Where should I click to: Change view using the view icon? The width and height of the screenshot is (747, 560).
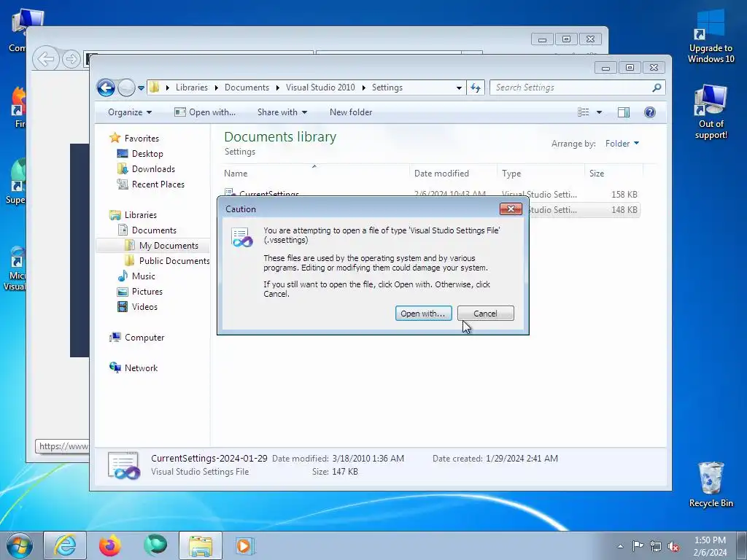pyautogui.click(x=583, y=112)
